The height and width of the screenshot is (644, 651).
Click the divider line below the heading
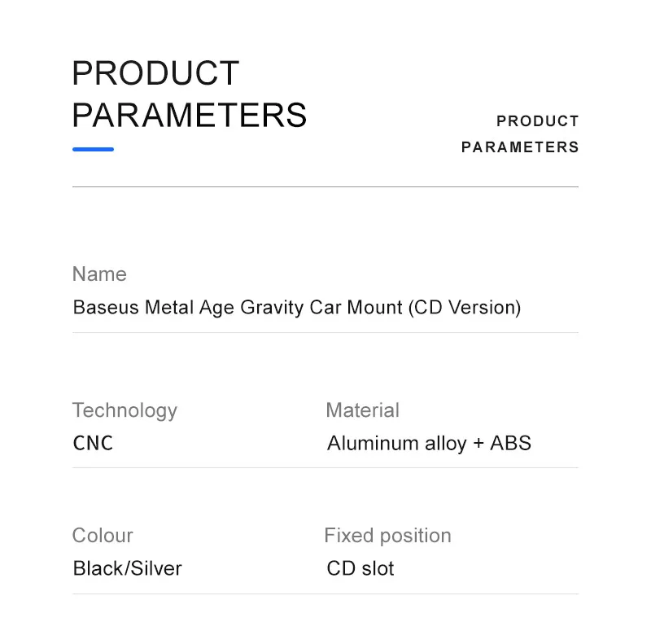pyautogui.click(x=325, y=186)
